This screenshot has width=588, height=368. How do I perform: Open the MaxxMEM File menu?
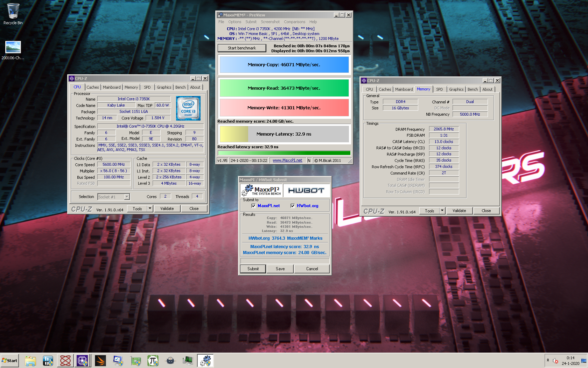pyautogui.click(x=221, y=22)
